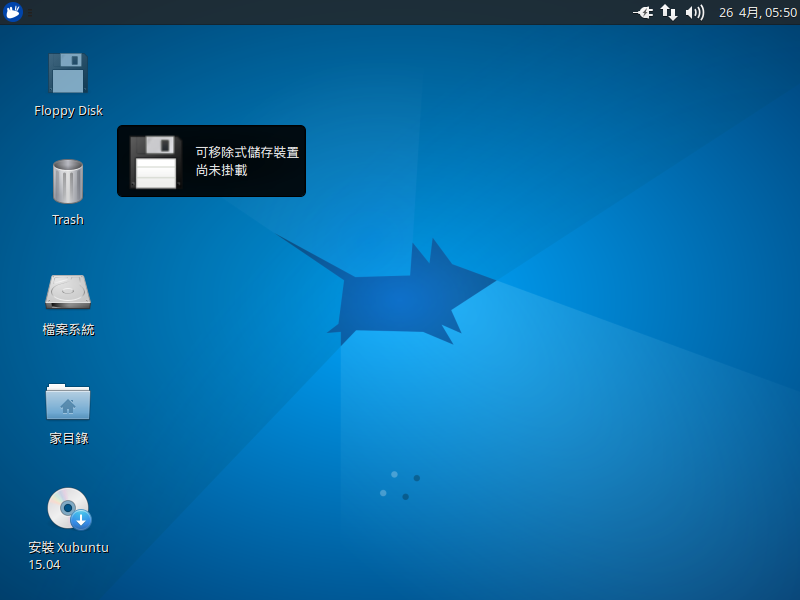The height and width of the screenshot is (600, 800).
Task: Click the floppy image inside the tooltip
Action: [156, 161]
